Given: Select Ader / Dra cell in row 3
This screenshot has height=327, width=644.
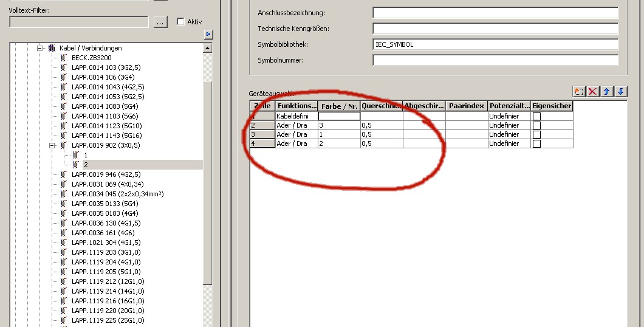Looking at the screenshot, I should click(296, 134).
